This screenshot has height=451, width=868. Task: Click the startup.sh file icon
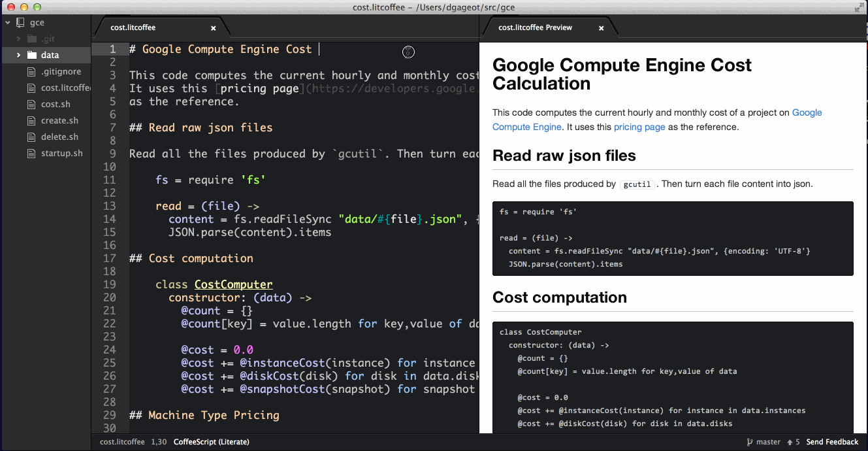(x=31, y=153)
